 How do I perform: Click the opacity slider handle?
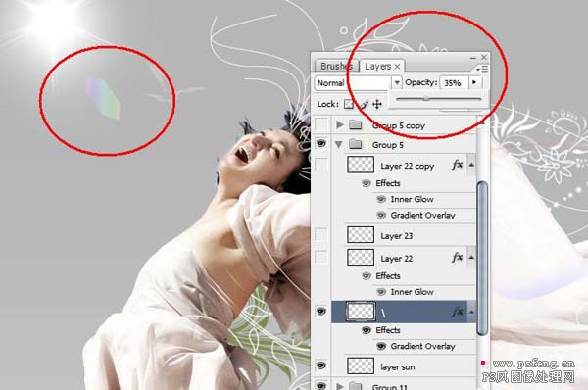coord(426,98)
